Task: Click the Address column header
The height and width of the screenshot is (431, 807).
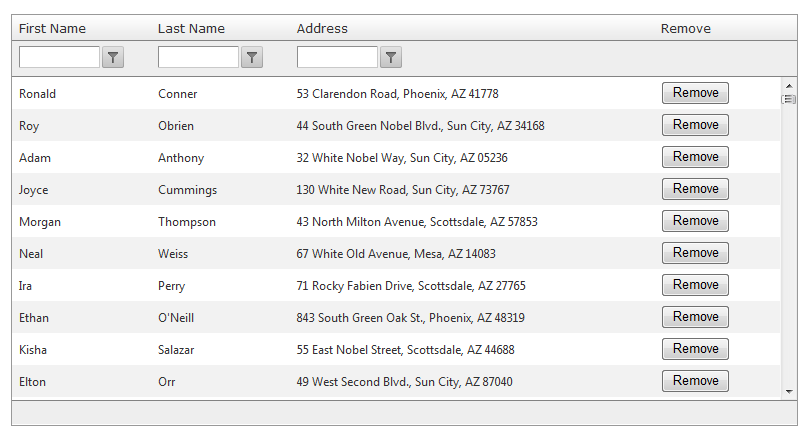Action: 322,29
